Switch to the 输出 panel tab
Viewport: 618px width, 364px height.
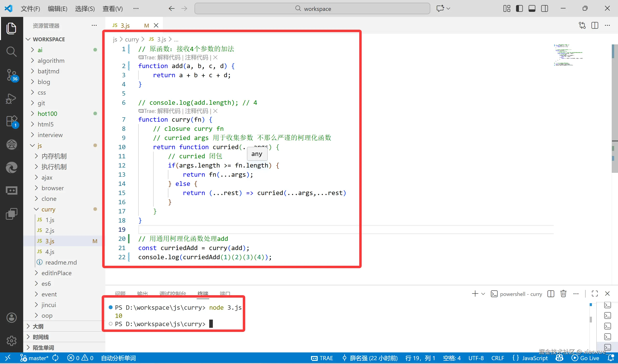[x=142, y=293]
